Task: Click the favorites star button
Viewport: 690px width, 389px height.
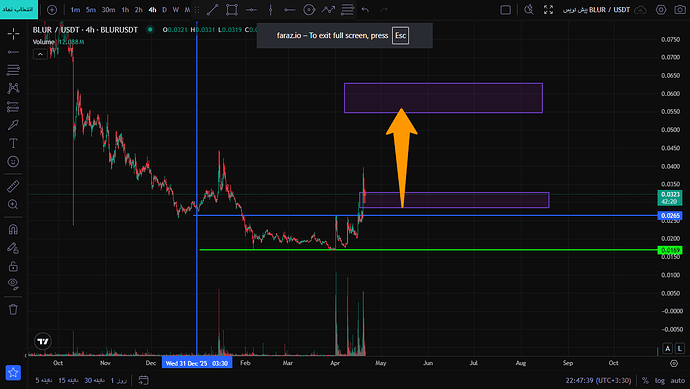Action: pyautogui.click(x=13, y=373)
